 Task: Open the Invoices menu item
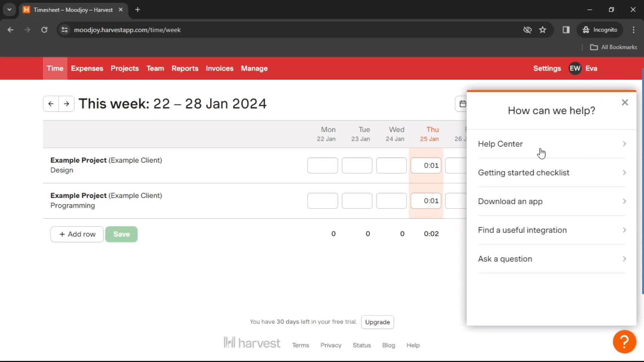pos(219,68)
